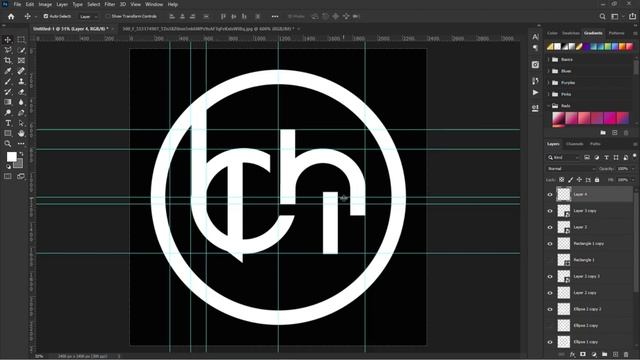The image size is (640, 360).
Task: Select the Gradient tool
Action: [8, 102]
